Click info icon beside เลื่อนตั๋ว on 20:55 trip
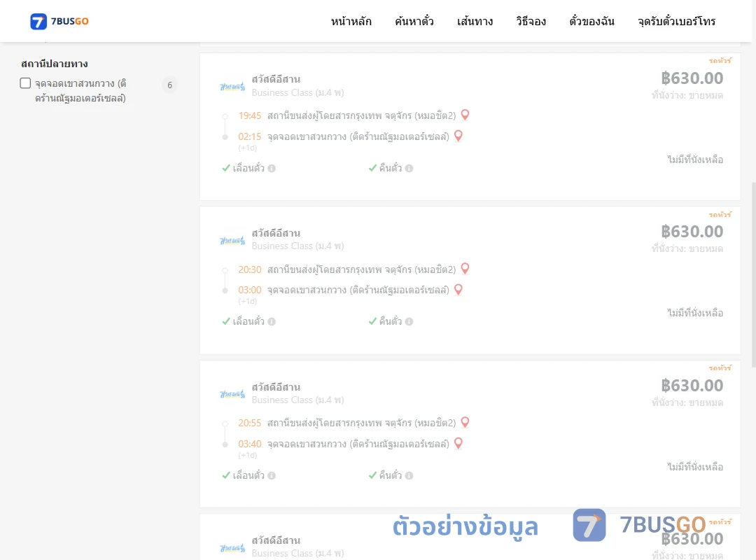The width and height of the screenshot is (756, 560). coord(272,475)
